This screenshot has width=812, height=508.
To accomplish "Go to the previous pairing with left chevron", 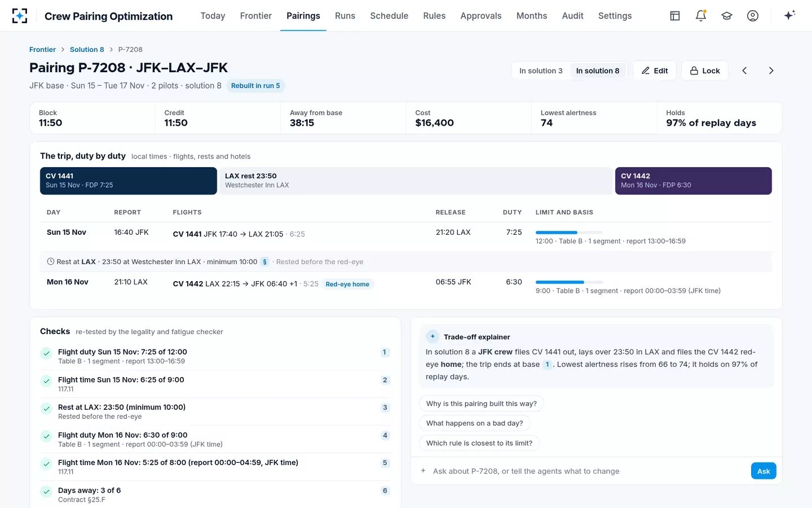I will click(x=744, y=71).
